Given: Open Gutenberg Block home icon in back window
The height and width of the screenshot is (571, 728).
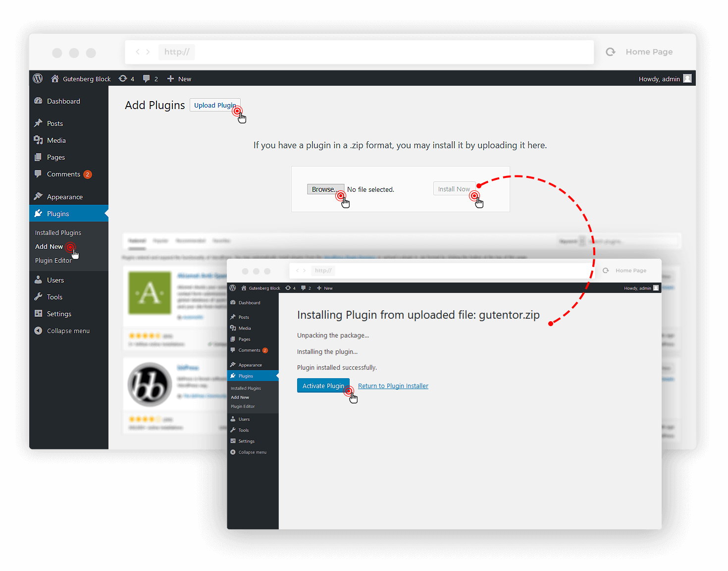Looking at the screenshot, I should pos(55,78).
